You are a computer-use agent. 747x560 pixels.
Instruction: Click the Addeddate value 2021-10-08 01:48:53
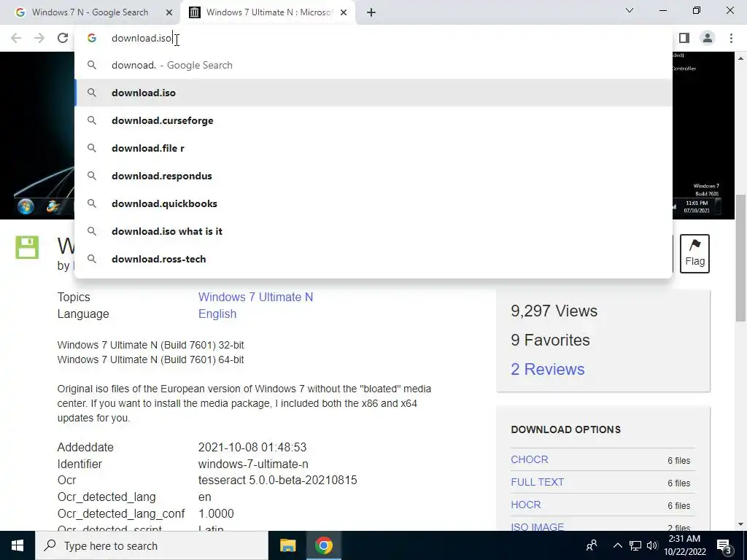pyautogui.click(x=252, y=447)
